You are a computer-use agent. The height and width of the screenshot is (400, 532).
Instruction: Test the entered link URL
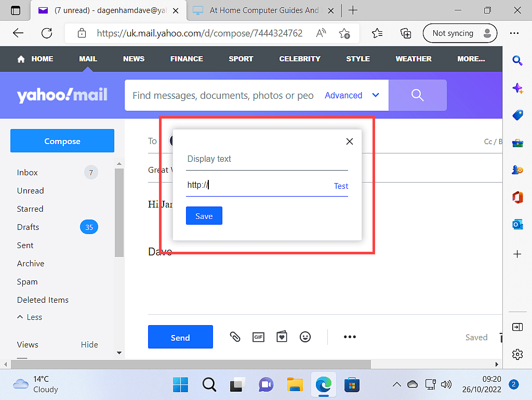point(341,186)
